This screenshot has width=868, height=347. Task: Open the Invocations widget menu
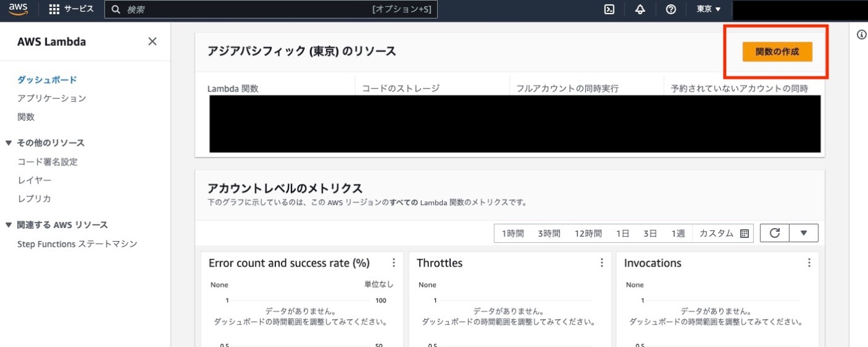coord(809,263)
